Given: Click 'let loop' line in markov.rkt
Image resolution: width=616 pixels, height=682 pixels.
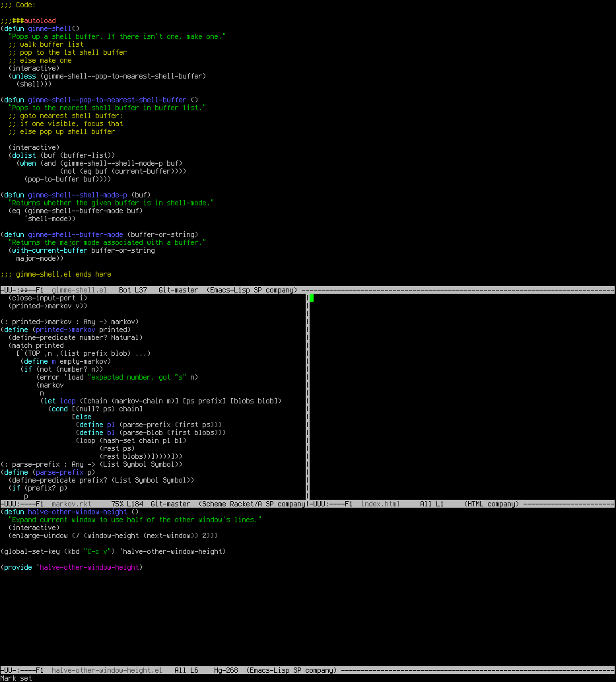Looking at the screenshot, I should click(x=160, y=401).
